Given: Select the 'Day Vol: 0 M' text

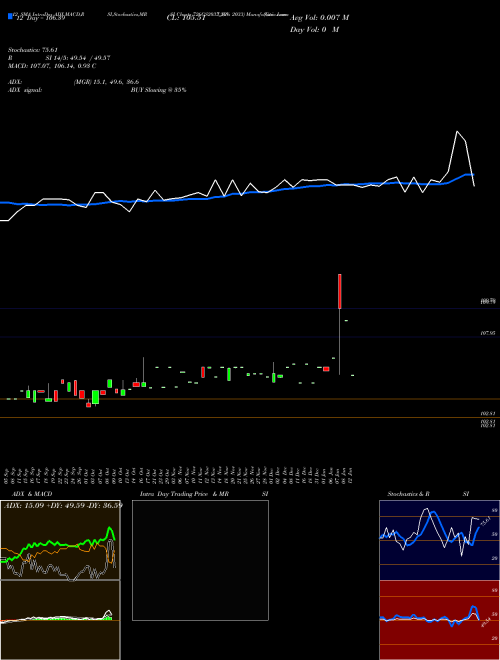Looking at the screenshot, I should point(314,30).
